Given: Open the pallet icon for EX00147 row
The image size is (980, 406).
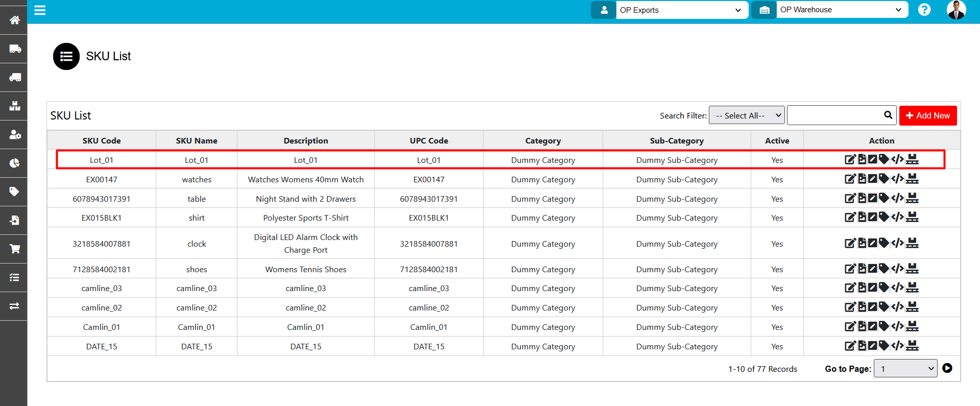Looking at the screenshot, I should point(912,179).
